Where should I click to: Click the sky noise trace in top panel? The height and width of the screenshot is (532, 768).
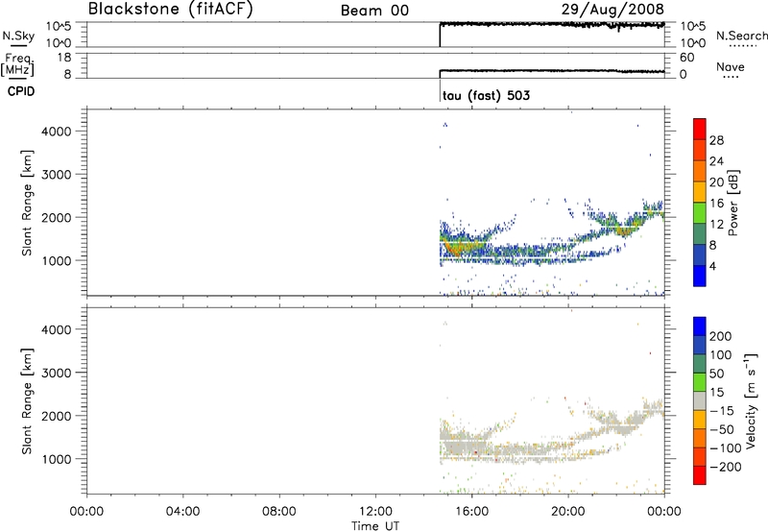tap(552, 24)
